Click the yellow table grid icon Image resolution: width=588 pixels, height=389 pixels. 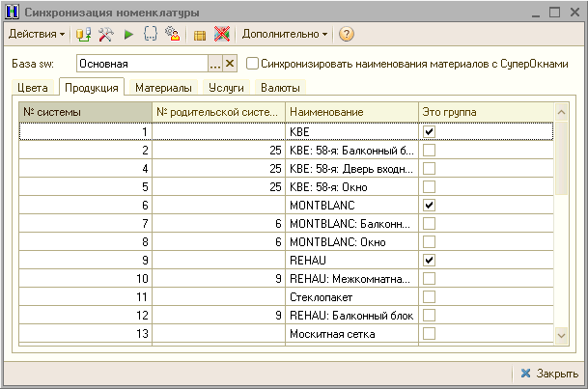[x=200, y=35]
